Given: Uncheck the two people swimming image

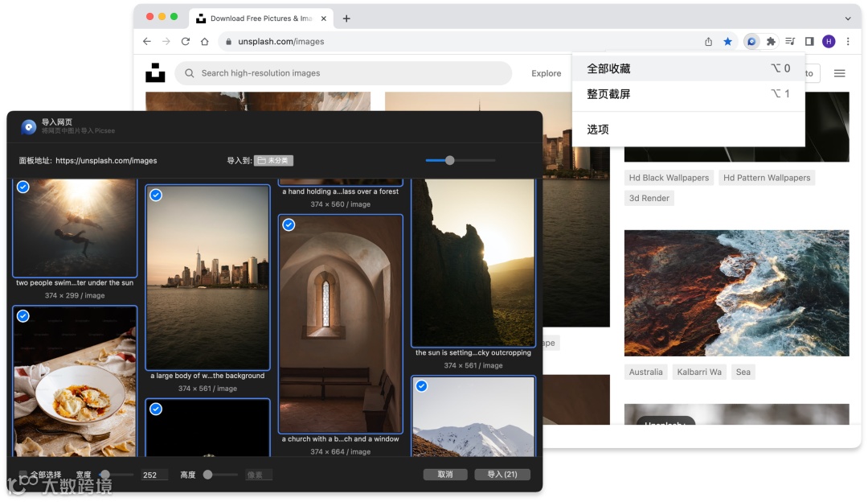Looking at the screenshot, I should [23, 187].
